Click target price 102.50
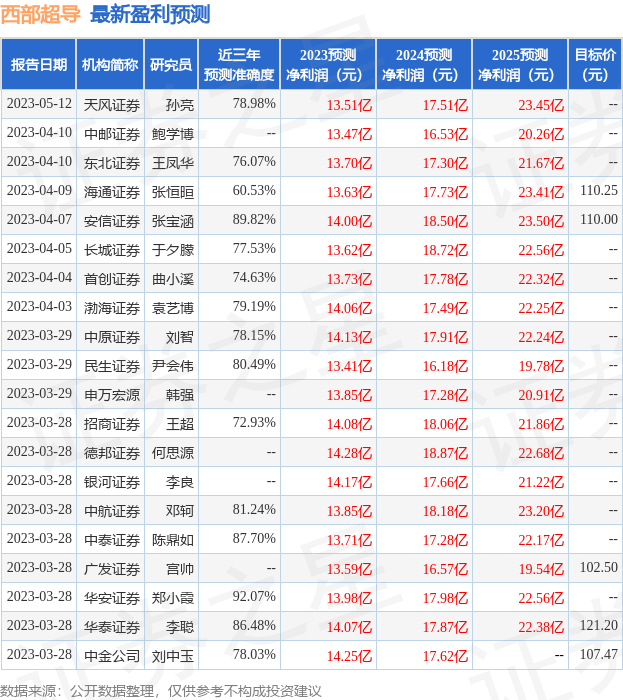The height and width of the screenshot is (700, 623). 599,568
